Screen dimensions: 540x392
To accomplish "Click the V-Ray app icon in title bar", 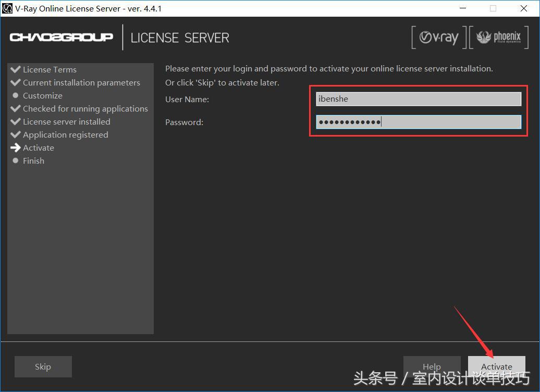I will tap(7, 8).
